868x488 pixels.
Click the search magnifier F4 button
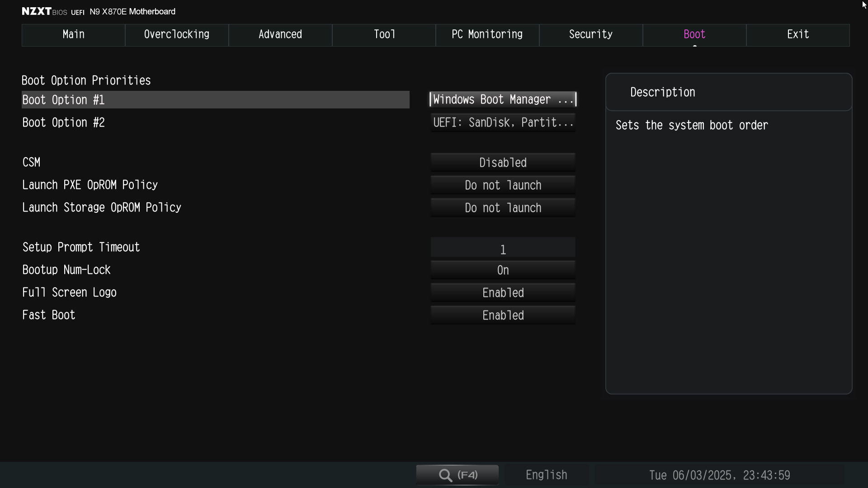tap(457, 475)
